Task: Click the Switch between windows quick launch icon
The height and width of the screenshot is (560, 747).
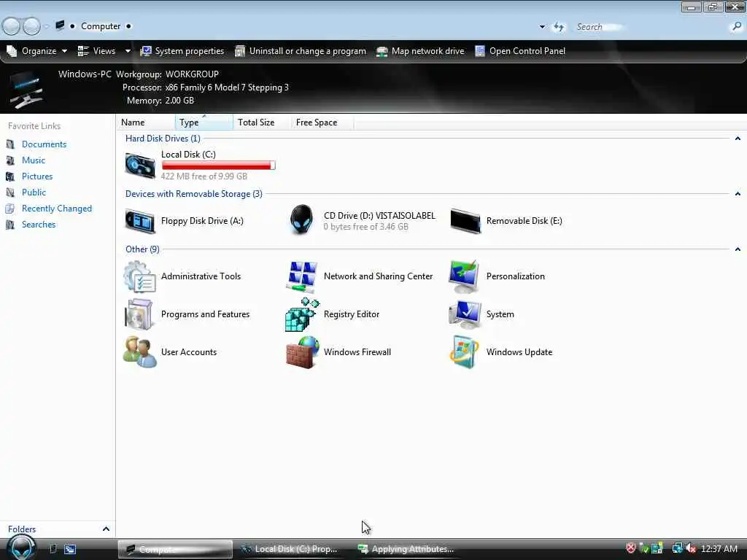Action: 70,549
